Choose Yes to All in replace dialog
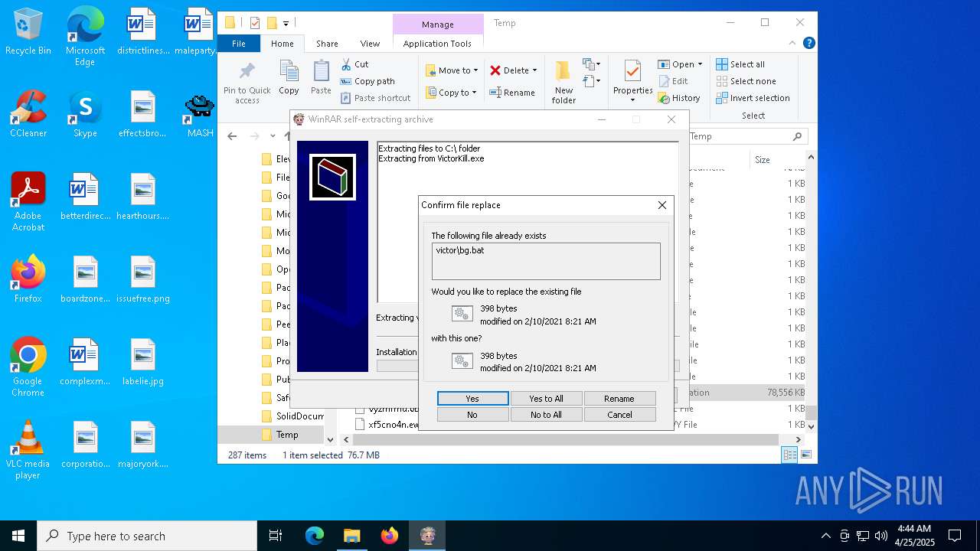The height and width of the screenshot is (551, 980). point(546,399)
